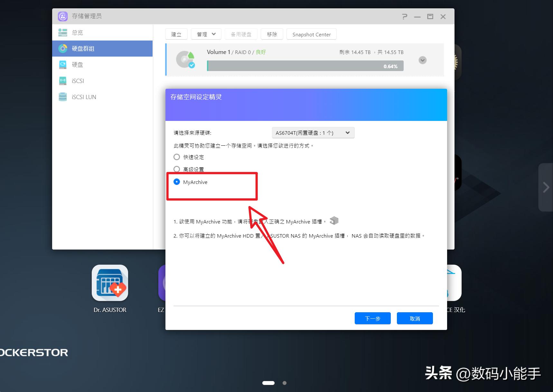Click the 备用硬盘 toolbar item
The image size is (553, 392).
point(240,34)
